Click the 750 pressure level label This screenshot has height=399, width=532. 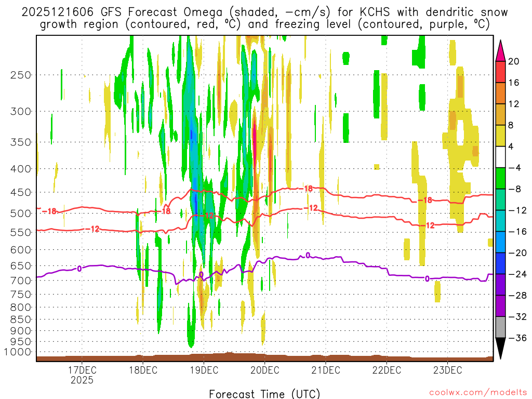21,294
